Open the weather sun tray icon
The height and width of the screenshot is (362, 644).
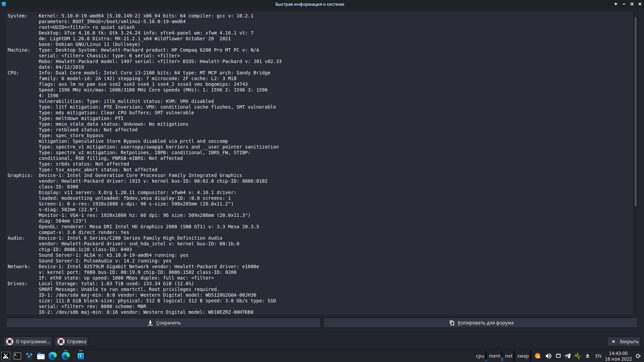(x=538, y=356)
